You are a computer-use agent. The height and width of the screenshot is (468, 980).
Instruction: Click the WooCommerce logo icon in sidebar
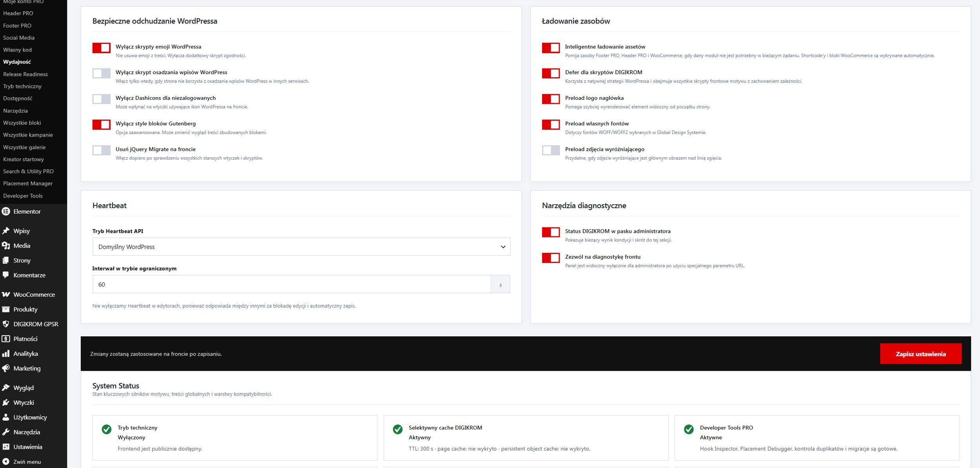[x=6, y=295]
